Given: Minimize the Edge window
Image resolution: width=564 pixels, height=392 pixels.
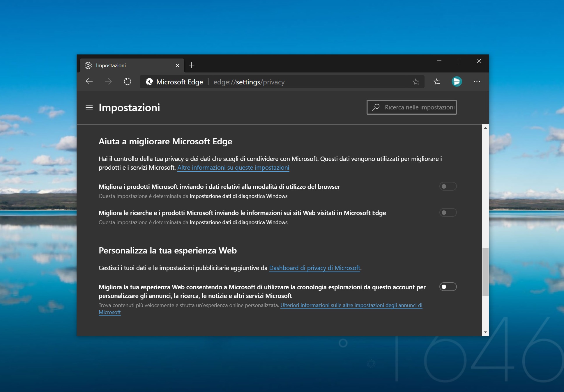Looking at the screenshot, I should [x=439, y=61].
